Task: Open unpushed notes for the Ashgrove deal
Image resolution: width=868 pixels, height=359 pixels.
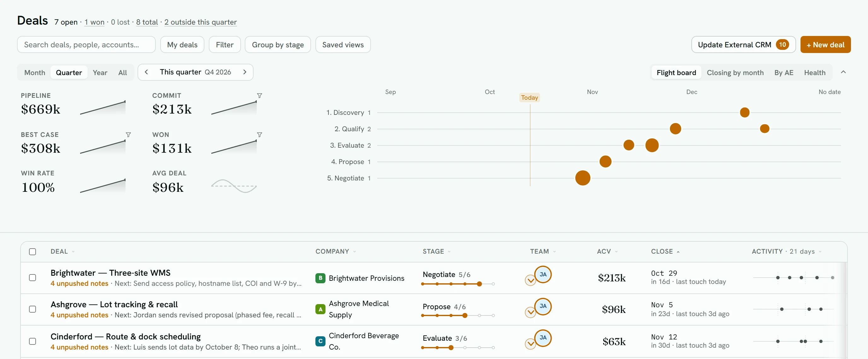Action: point(79,315)
